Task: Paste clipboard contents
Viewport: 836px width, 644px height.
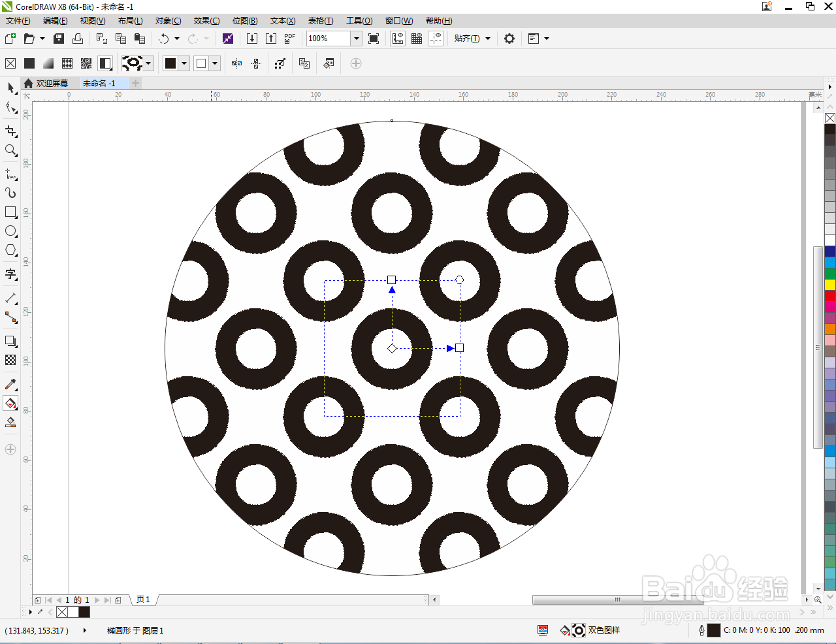Action: [x=140, y=39]
